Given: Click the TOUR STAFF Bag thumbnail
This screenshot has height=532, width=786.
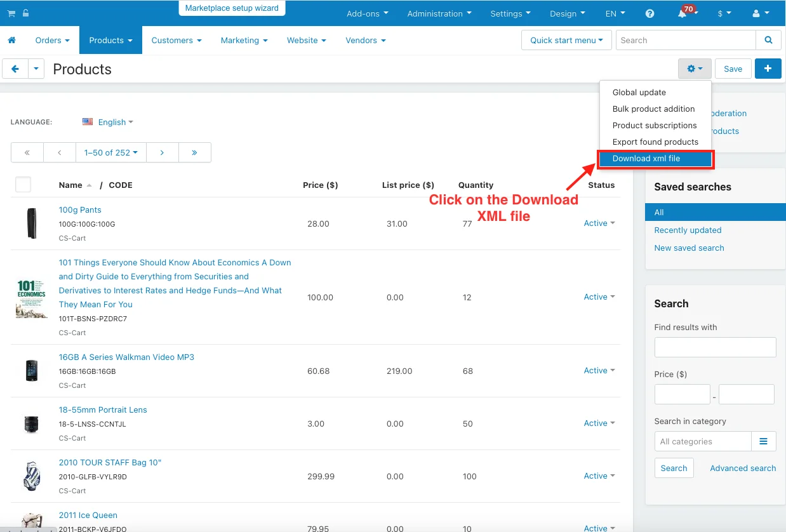Looking at the screenshot, I should click(x=32, y=476).
